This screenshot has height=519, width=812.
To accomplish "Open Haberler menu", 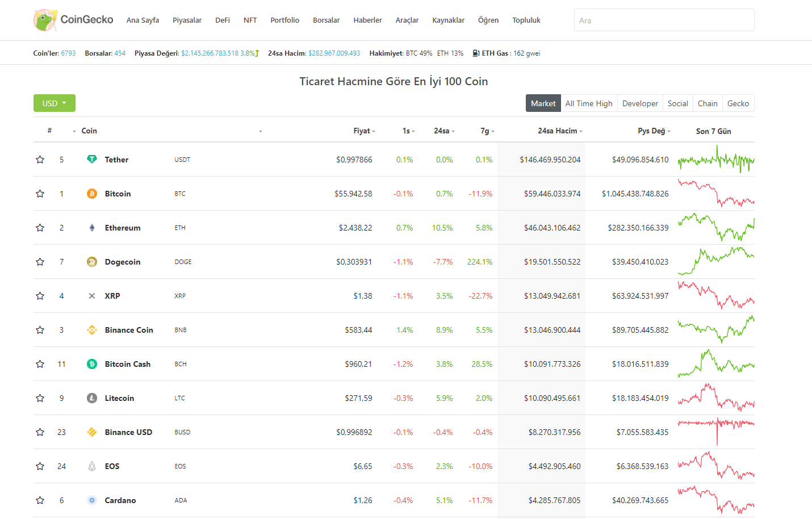I will (367, 20).
